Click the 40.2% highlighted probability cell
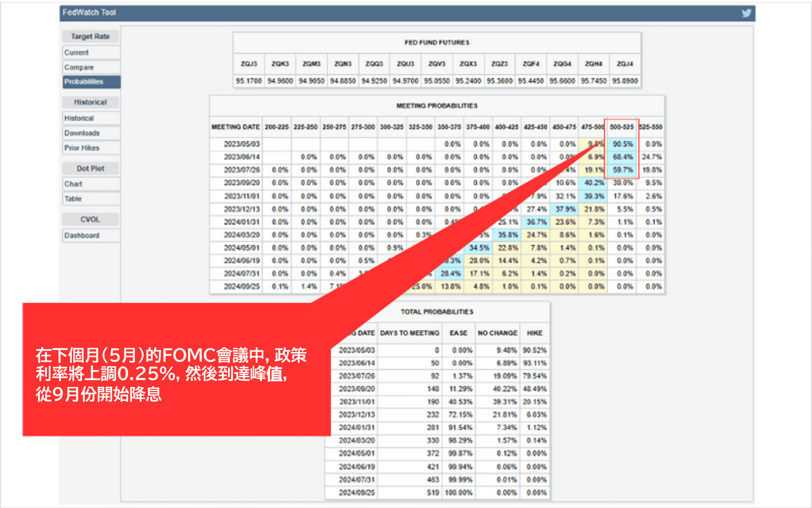 594,183
